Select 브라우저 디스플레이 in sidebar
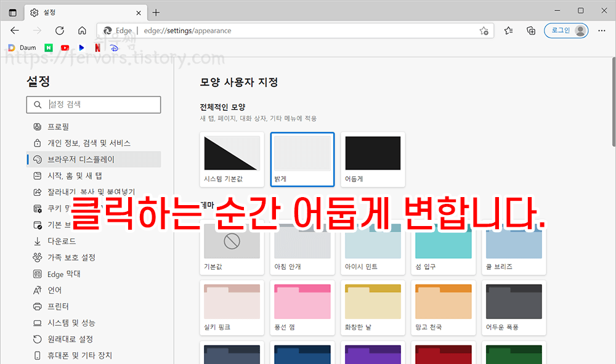Image resolution: width=616 pixels, height=364 pixels. tap(94, 160)
